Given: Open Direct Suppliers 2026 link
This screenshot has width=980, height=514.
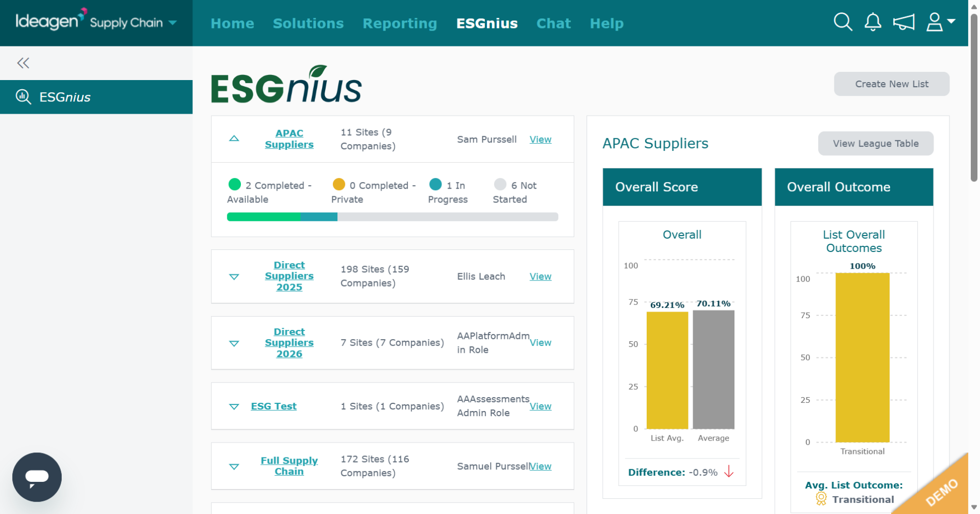Looking at the screenshot, I should (x=289, y=343).
